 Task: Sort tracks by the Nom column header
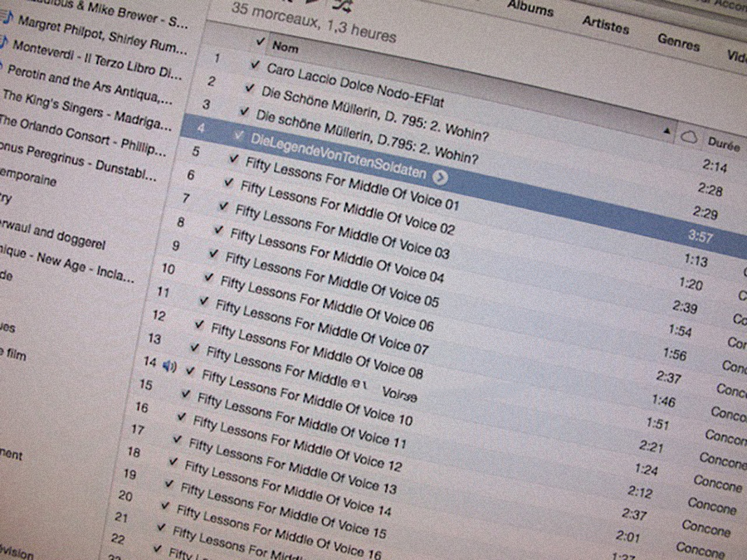click(x=286, y=47)
